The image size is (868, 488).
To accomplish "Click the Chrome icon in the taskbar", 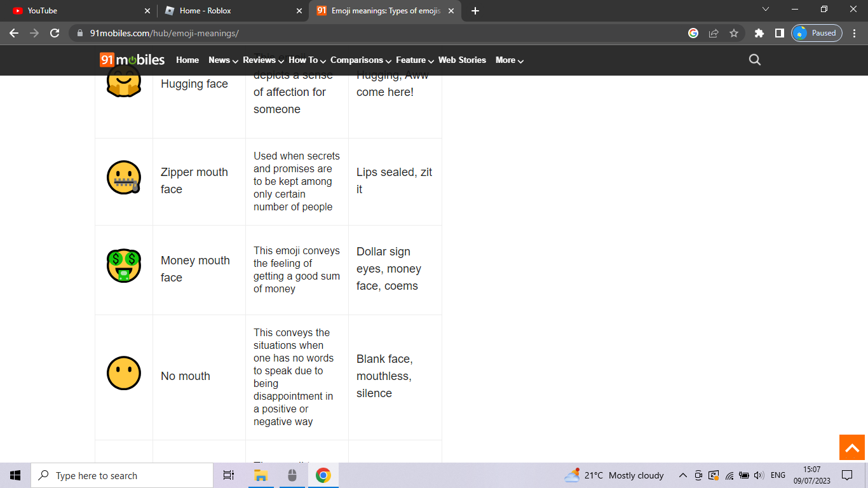I will (x=323, y=475).
